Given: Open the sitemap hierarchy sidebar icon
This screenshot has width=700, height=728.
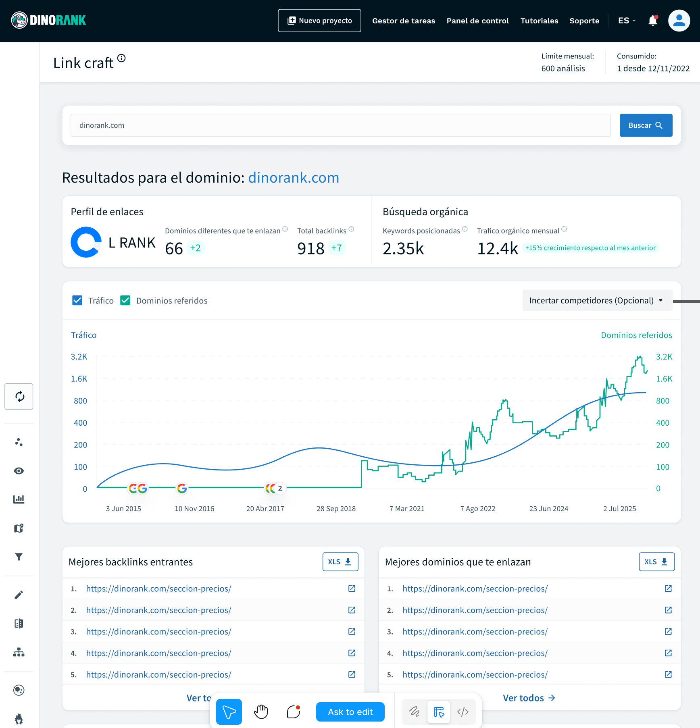Looking at the screenshot, I should pos(19,652).
